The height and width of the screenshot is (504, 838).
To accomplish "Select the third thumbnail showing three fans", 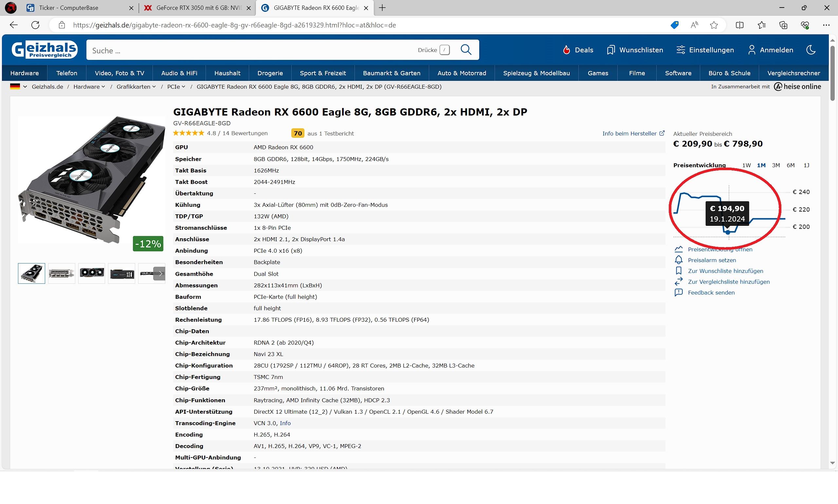I will click(x=92, y=273).
